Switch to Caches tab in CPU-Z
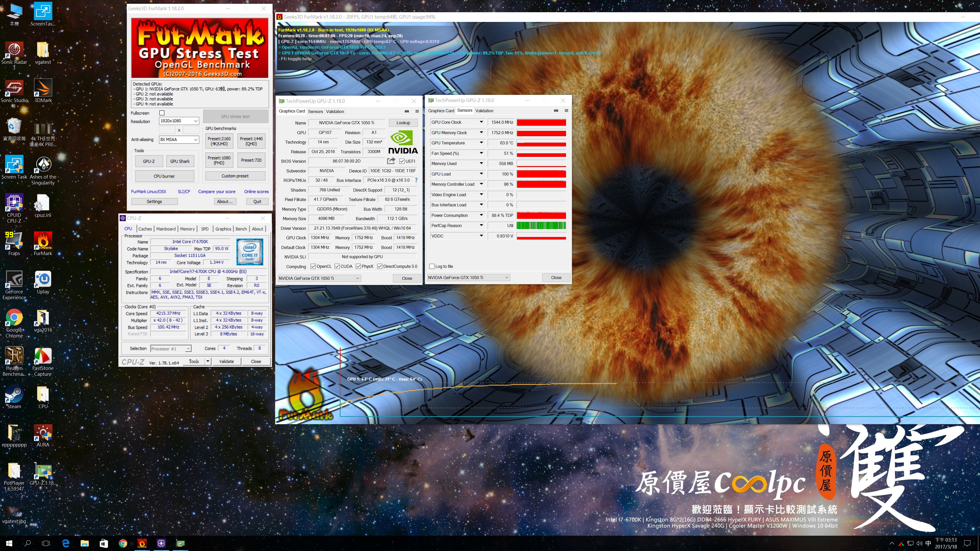This screenshot has width=980, height=551. click(145, 229)
